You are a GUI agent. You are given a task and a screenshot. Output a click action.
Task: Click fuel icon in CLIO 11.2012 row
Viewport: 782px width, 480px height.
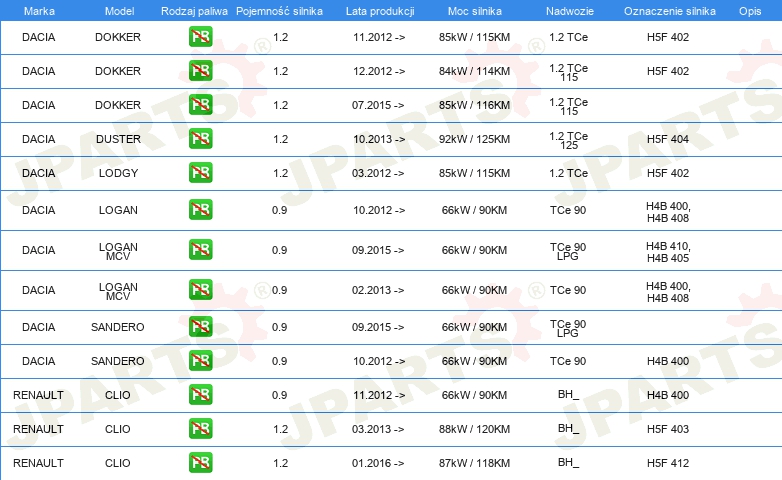coord(200,395)
